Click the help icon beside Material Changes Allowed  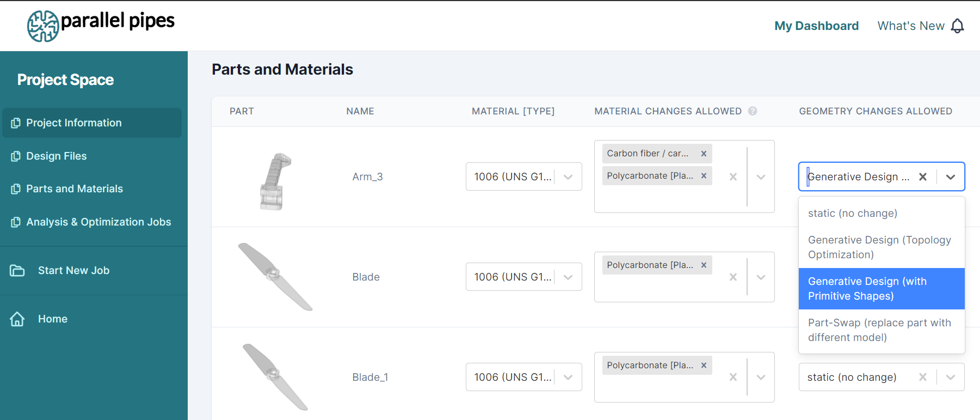(753, 111)
